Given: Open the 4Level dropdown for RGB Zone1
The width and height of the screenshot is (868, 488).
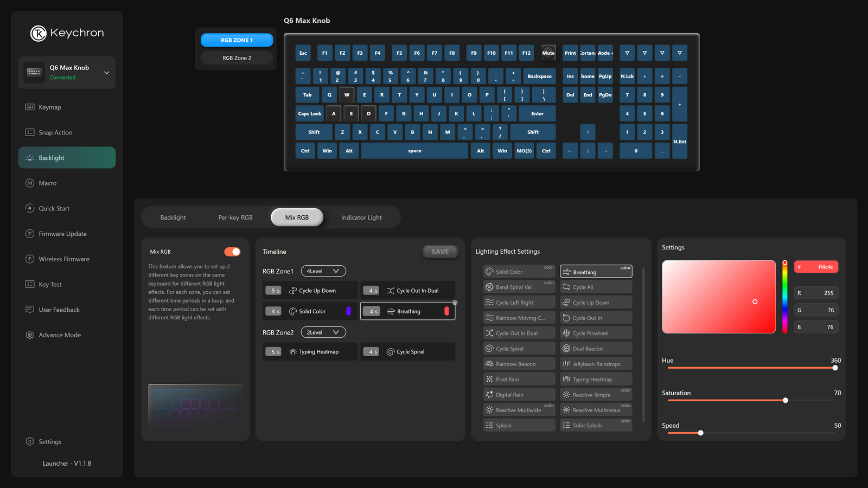Looking at the screenshot, I should coord(323,271).
